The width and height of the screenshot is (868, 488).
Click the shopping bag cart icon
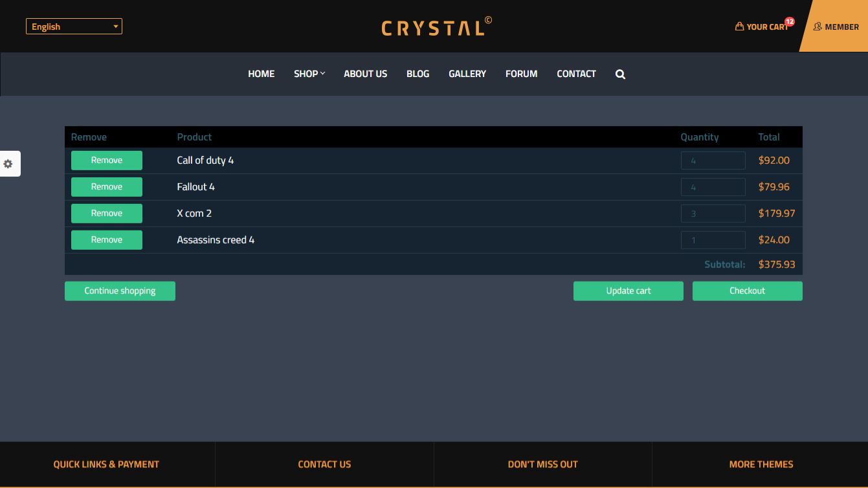tap(739, 27)
